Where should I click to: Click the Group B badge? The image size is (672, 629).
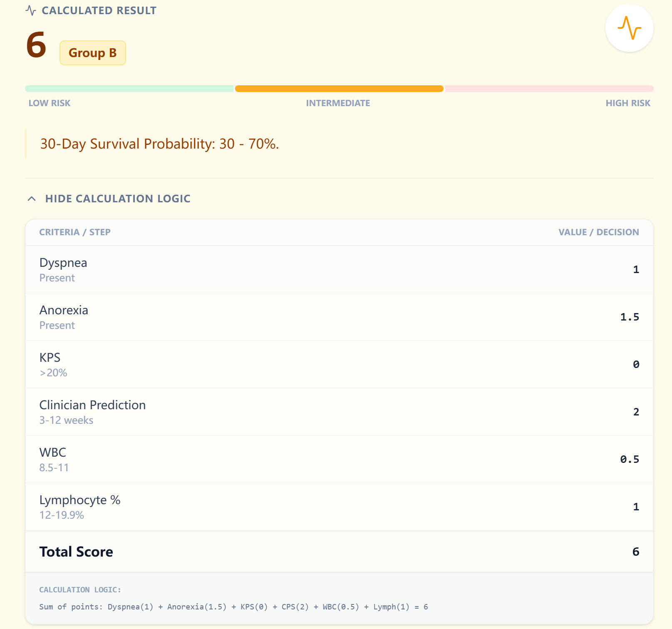[x=92, y=53]
